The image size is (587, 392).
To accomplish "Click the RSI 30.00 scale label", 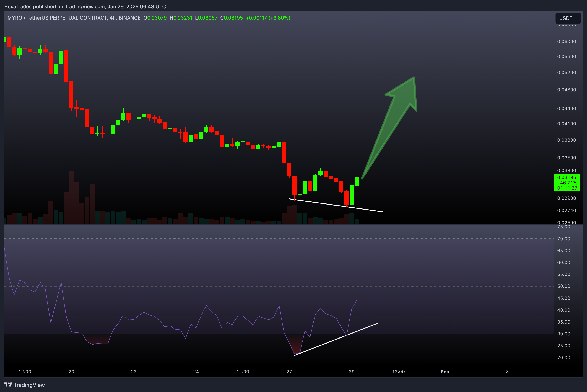I will [x=564, y=334].
